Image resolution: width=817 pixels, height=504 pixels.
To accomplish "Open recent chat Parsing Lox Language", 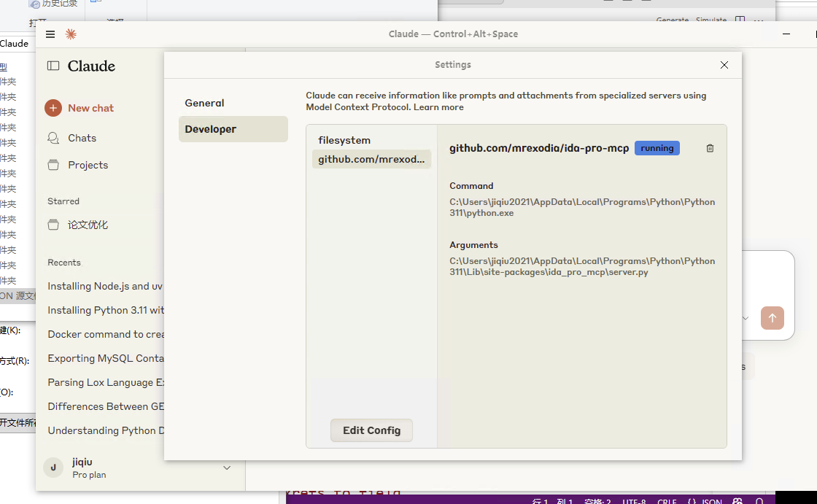I will point(105,382).
